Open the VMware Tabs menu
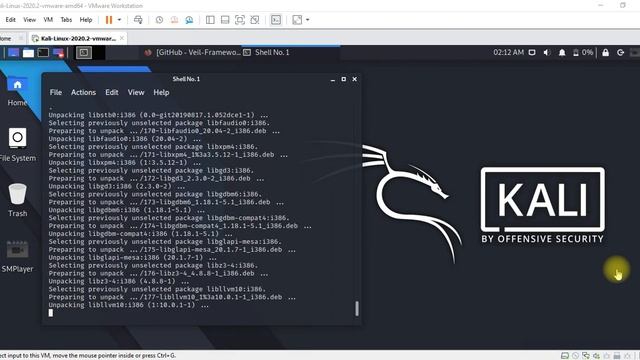The height and width of the screenshot is (360, 640). click(x=66, y=20)
